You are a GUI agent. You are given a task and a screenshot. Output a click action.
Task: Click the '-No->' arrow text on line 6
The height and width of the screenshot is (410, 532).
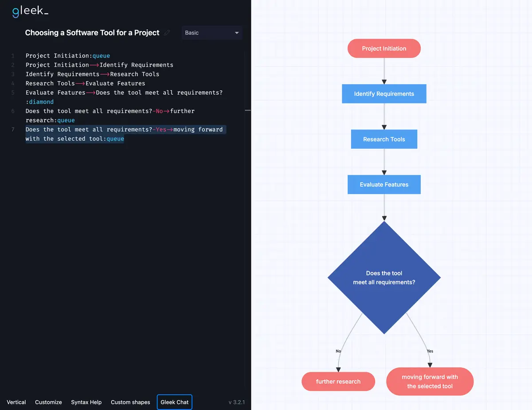pyautogui.click(x=161, y=111)
